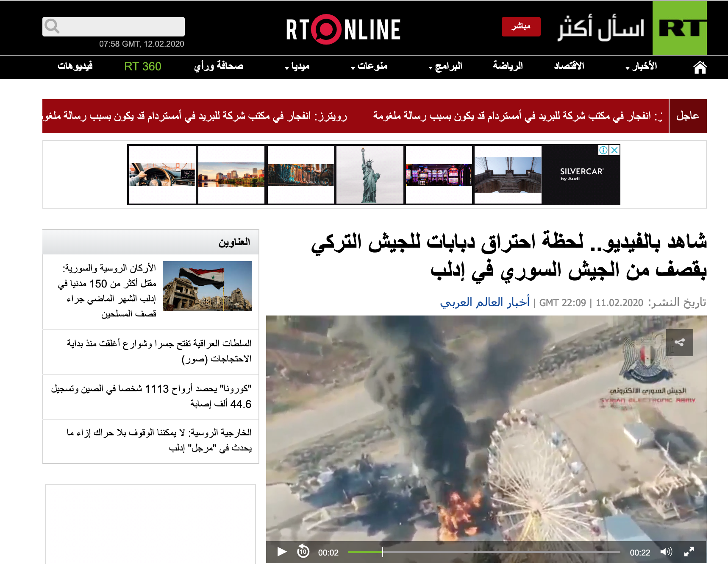This screenshot has height=564, width=728.
Task: Open the ad info icon
Action: 603,150
